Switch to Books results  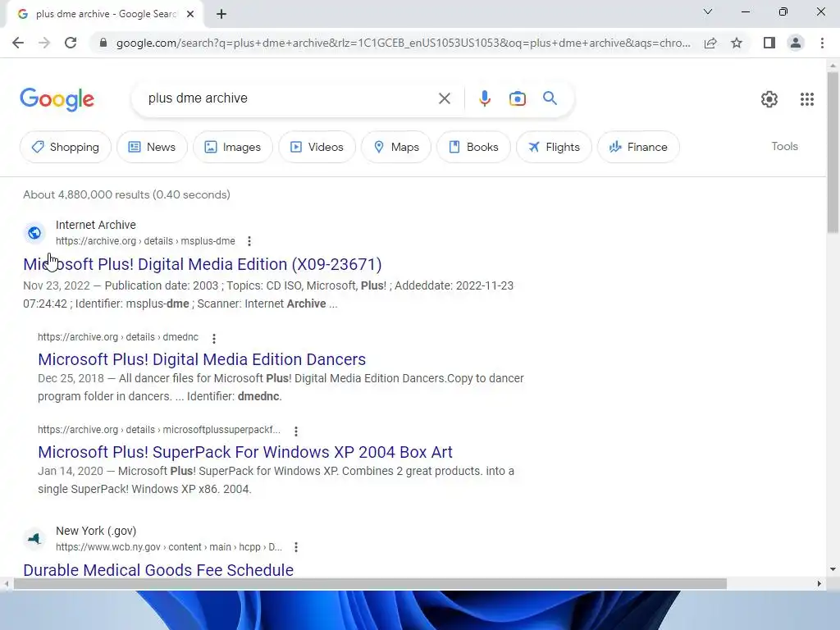coord(473,147)
